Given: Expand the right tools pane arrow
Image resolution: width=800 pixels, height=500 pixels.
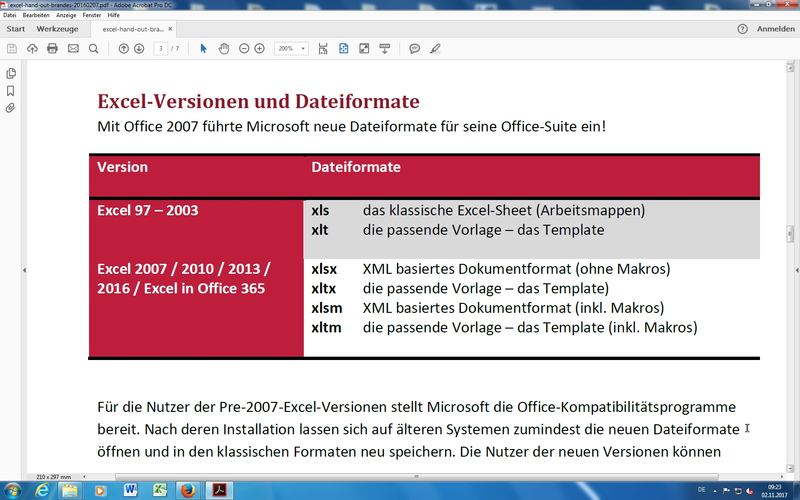Looking at the screenshot, I should coord(797,270).
